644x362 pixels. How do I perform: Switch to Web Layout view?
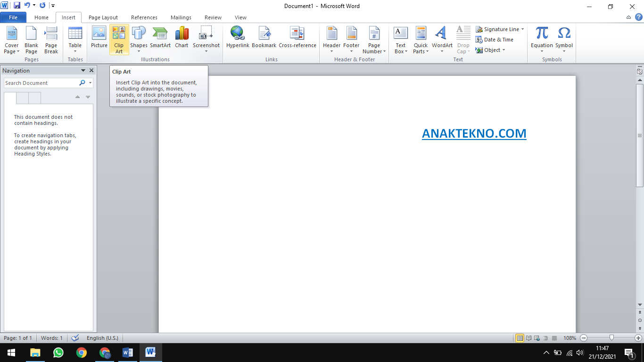[537, 338]
